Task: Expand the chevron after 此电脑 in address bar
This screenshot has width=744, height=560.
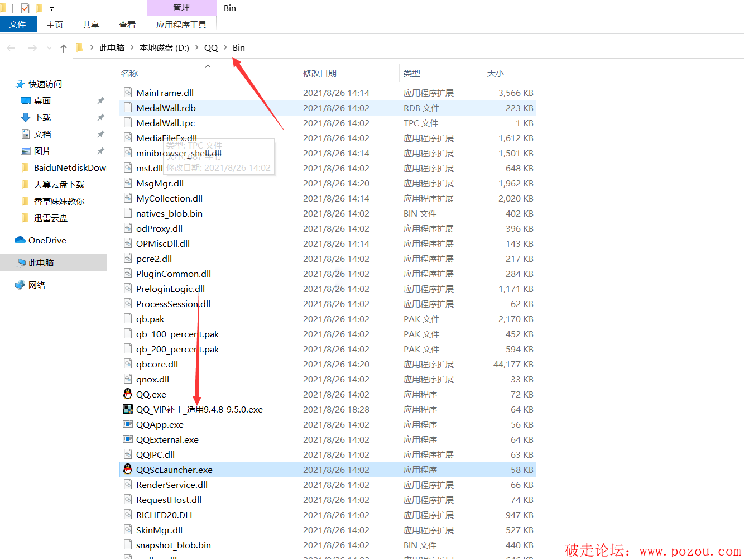Action: point(132,47)
